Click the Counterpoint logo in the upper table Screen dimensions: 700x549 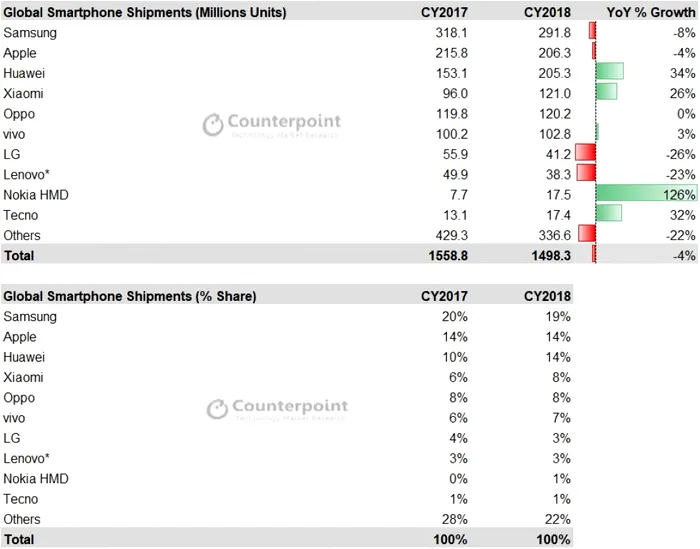pos(271,124)
